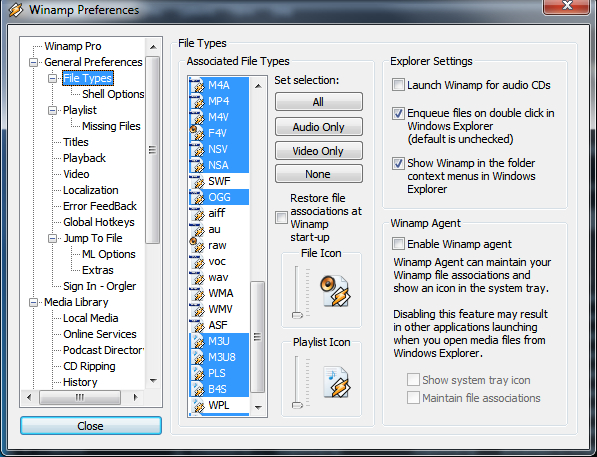Click the playlist icon next to M3U
The image size is (597, 457).
click(197, 341)
